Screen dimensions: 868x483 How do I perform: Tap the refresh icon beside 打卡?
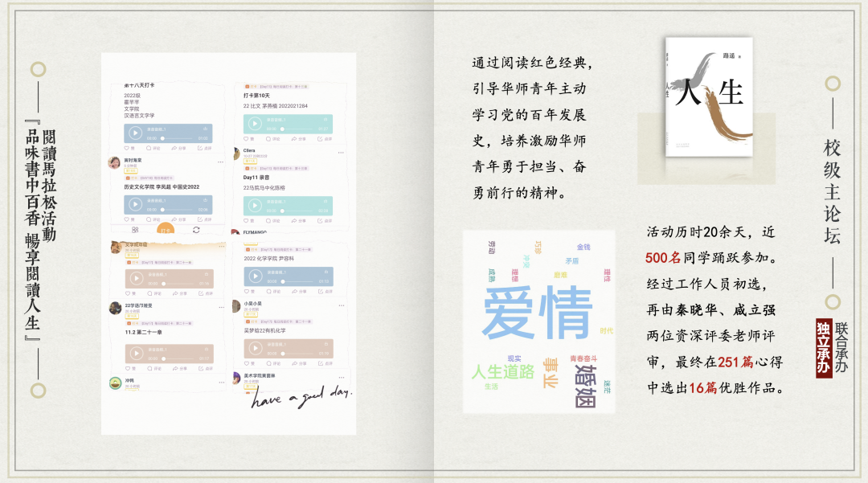point(196,230)
